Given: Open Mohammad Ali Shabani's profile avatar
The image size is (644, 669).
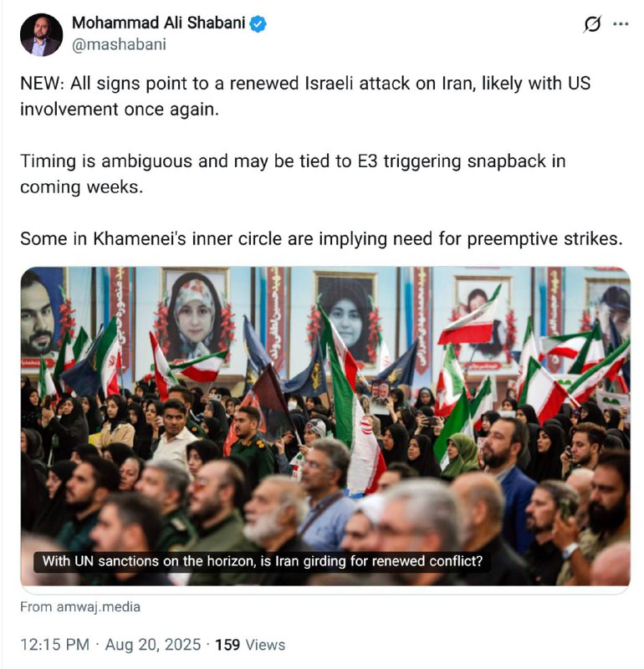Looking at the screenshot, I should (41, 35).
